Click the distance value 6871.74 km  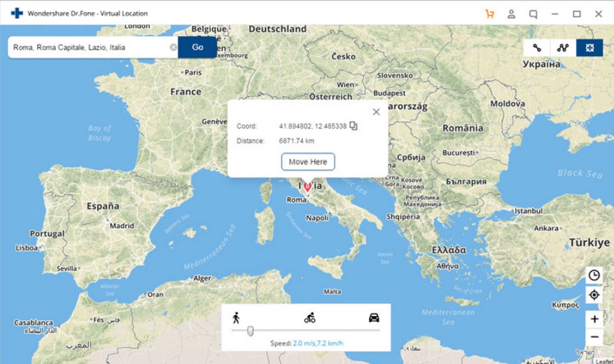(296, 141)
